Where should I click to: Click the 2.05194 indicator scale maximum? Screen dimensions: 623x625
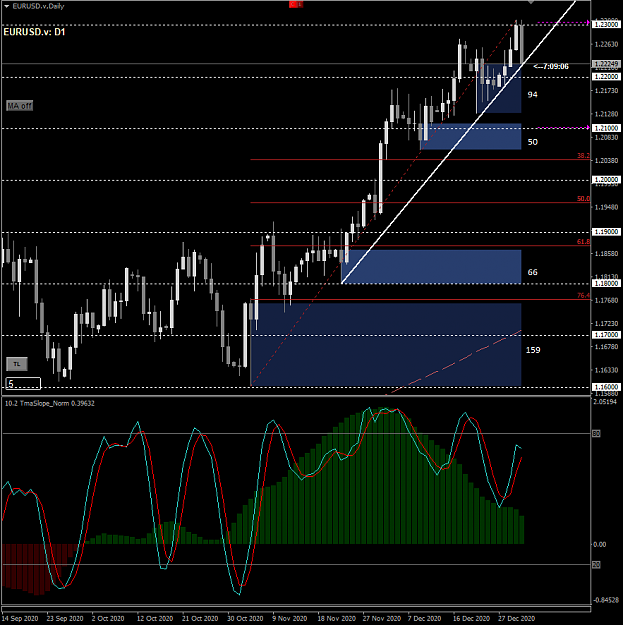coord(604,401)
